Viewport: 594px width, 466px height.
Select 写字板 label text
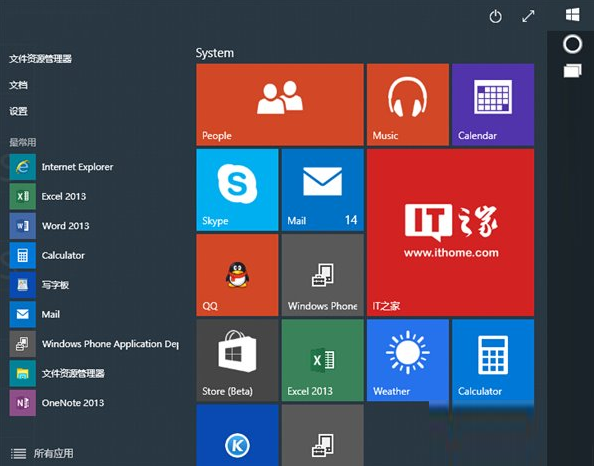click(x=55, y=285)
